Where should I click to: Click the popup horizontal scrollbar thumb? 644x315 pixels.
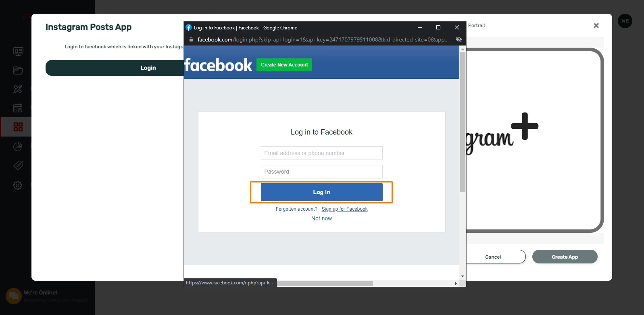tap(325, 283)
